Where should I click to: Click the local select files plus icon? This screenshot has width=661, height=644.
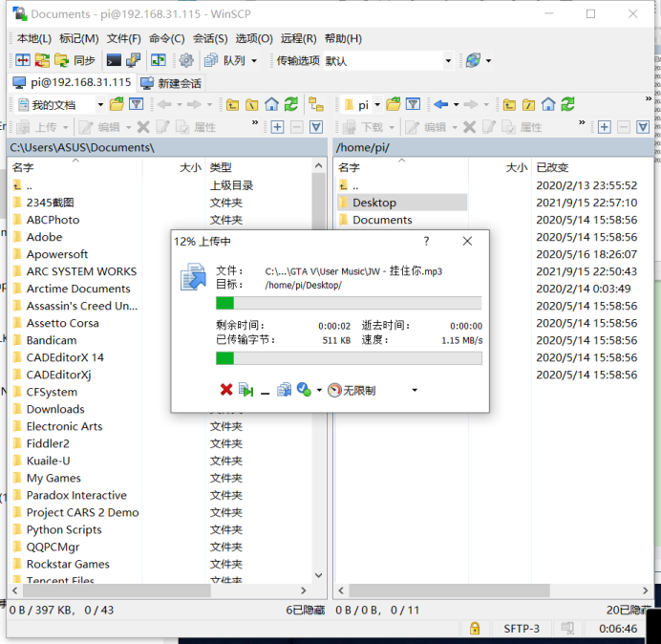tap(277, 127)
